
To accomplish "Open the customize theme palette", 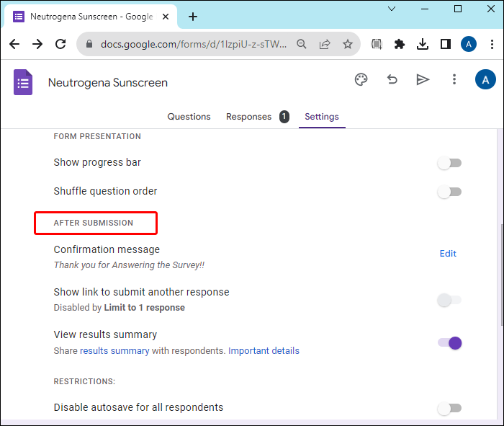I will 361,79.
